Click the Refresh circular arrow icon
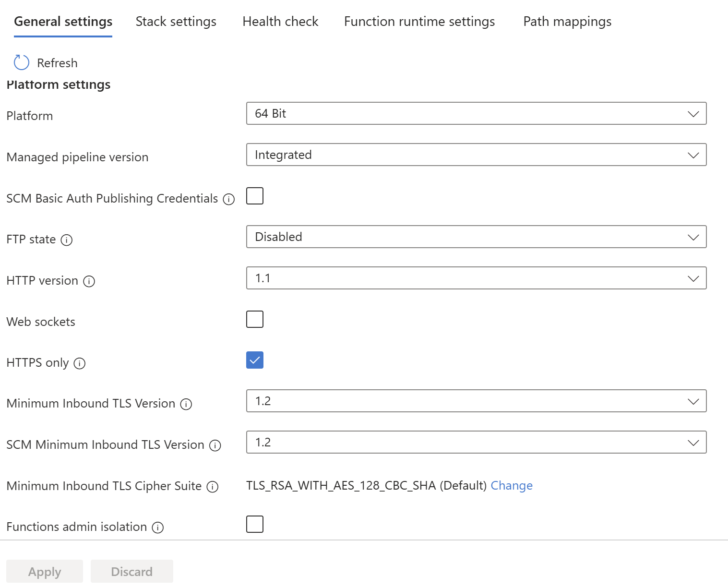 click(22, 62)
